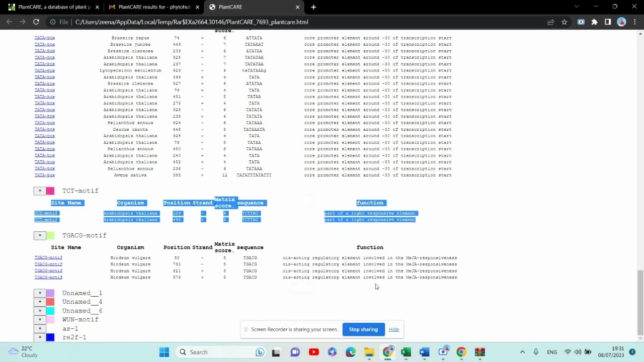Viewport: 644px width, 362px height.
Task: Open the weather widget showing 22°C
Action: [23, 352]
